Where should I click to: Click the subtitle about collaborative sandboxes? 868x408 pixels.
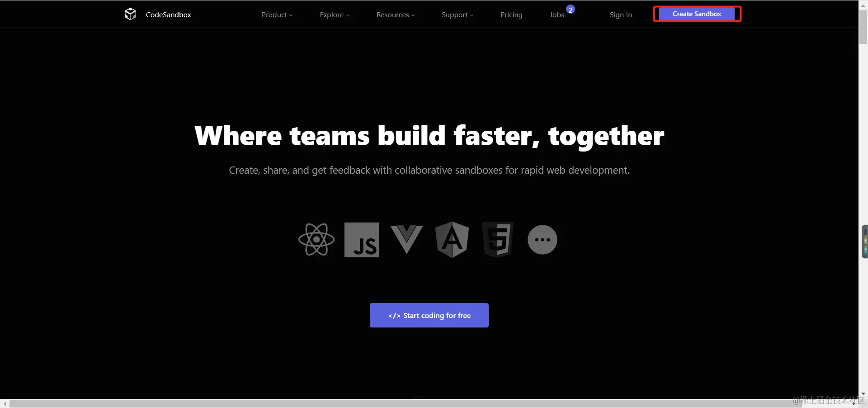(429, 170)
